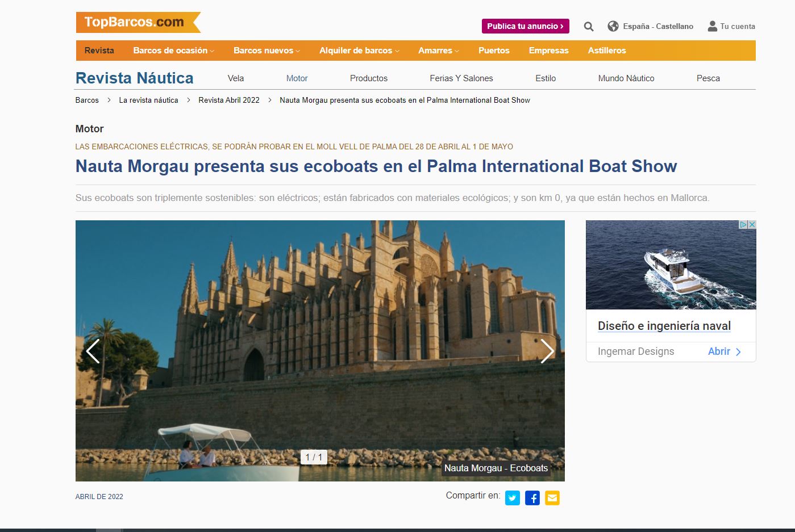
Task: Click the globe language icon
Action: pyautogui.click(x=613, y=26)
